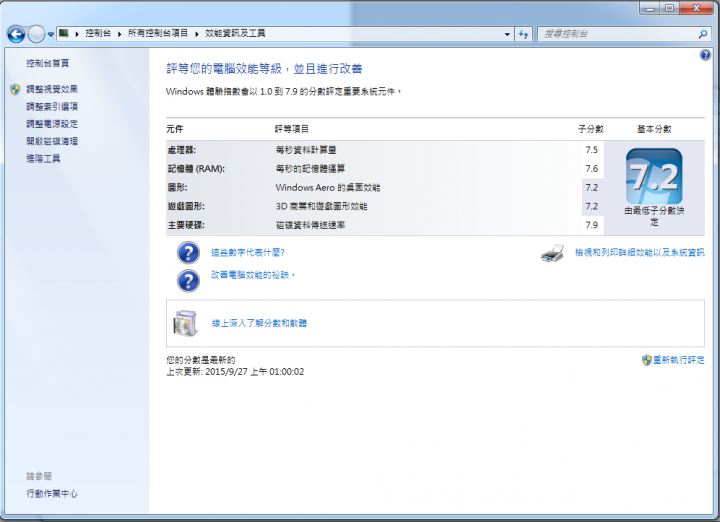Select 控制台 in the breadcrumb path
This screenshot has width=720, height=522.
click(98, 33)
